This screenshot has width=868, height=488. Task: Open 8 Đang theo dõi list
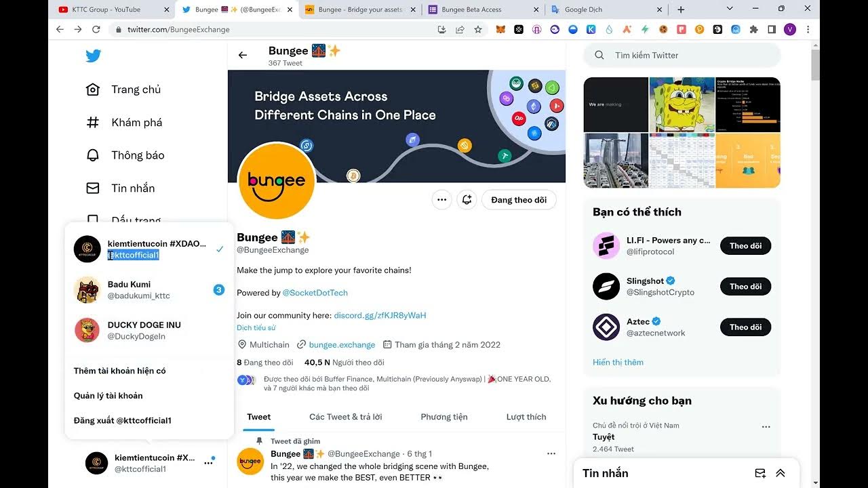click(x=265, y=363)
